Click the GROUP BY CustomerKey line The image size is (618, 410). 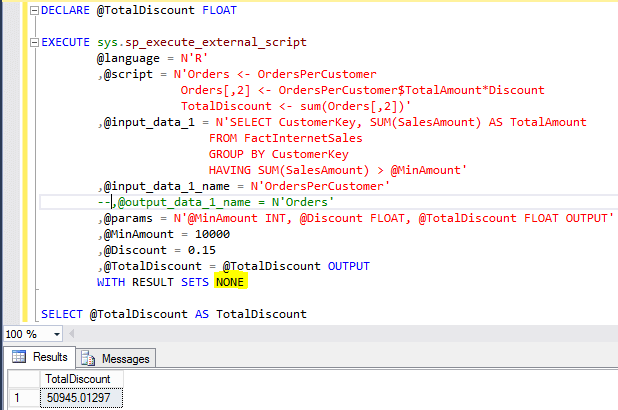click(x=279, y=154)
